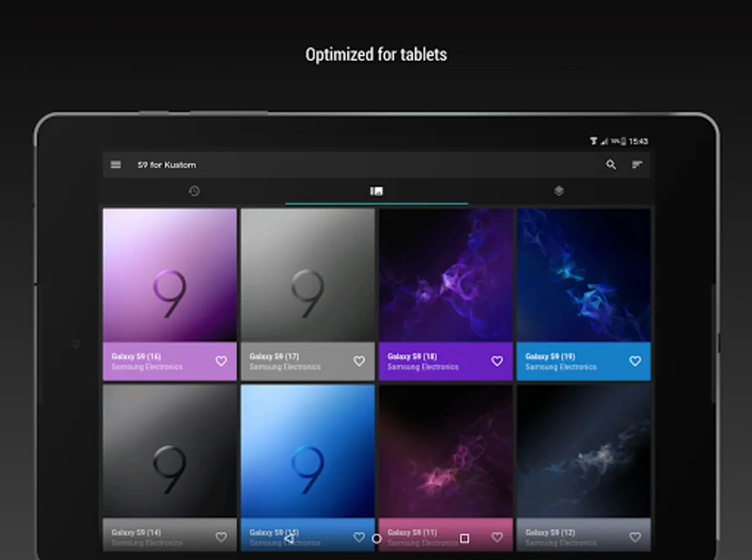Viewport: 752px width, 560px height.
Task: Open the purple gradient 9 wallpaper thumbnail
Action: coord(170,275)
